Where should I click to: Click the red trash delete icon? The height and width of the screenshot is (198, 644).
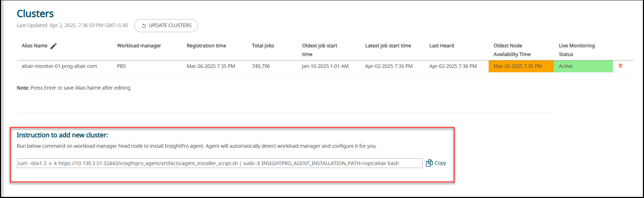(621, 66)
